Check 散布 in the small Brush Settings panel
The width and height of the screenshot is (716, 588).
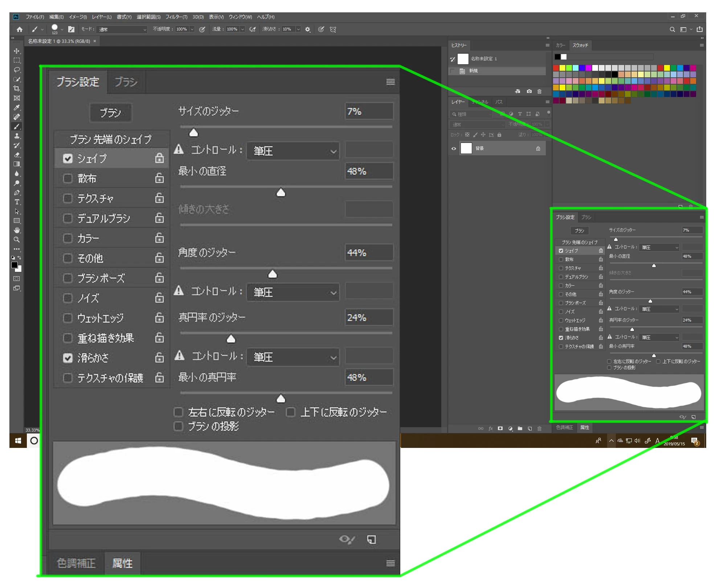click(x=561, y=260)
